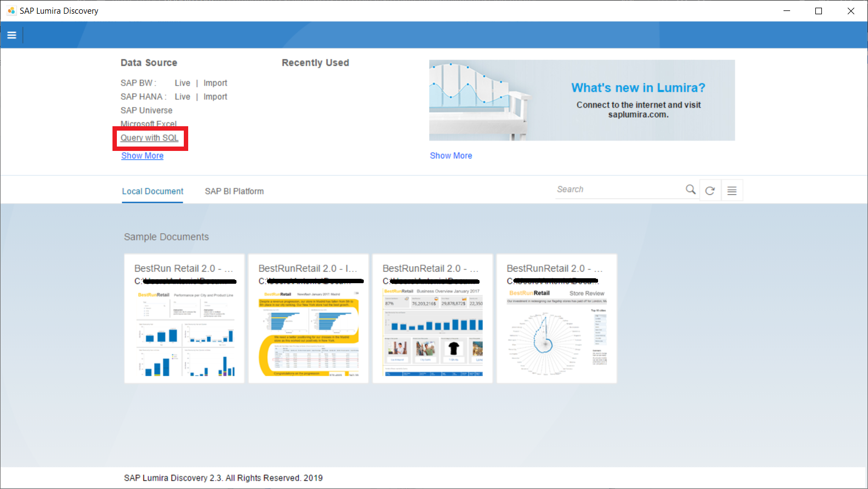Switch to list view icon
This screenshot has width=868, height=489.
[732, 190]
